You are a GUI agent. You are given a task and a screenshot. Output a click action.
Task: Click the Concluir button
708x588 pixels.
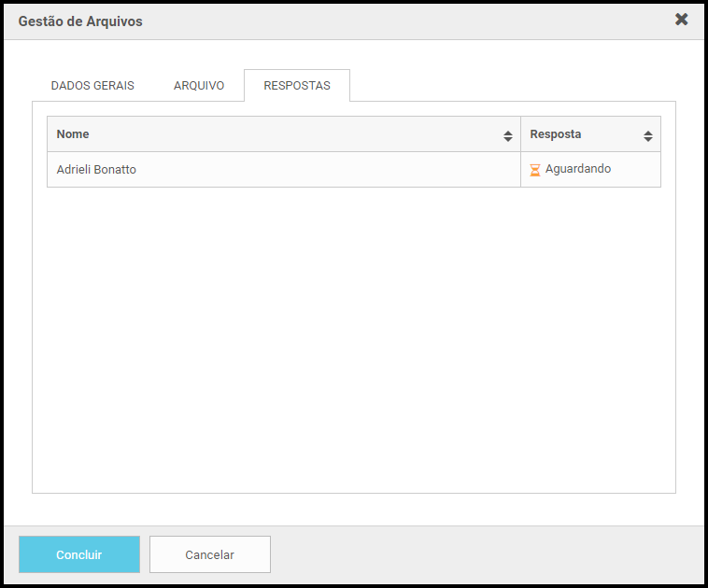pyautogui.click(x=79, y=554)
